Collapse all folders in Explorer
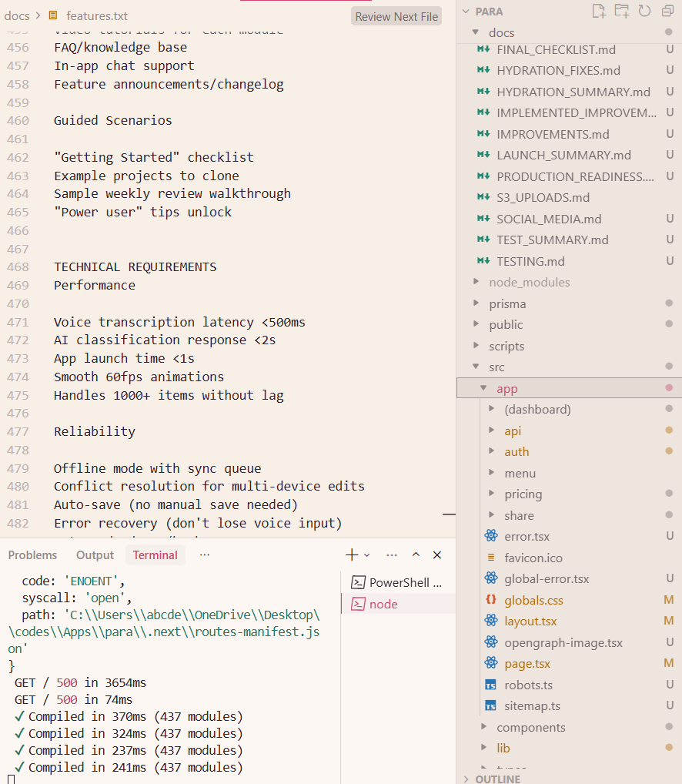 pyautogui.click(x=667, y=11)
